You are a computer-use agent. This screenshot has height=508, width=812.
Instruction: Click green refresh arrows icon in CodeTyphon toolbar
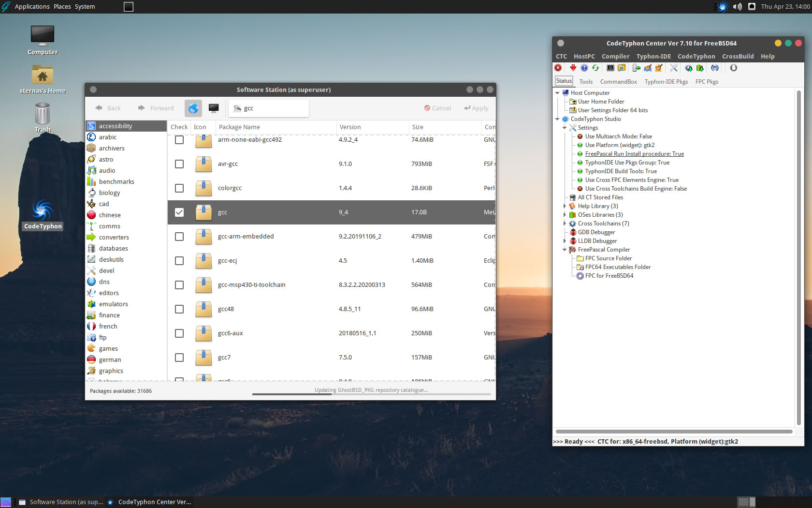pos(595,68)
